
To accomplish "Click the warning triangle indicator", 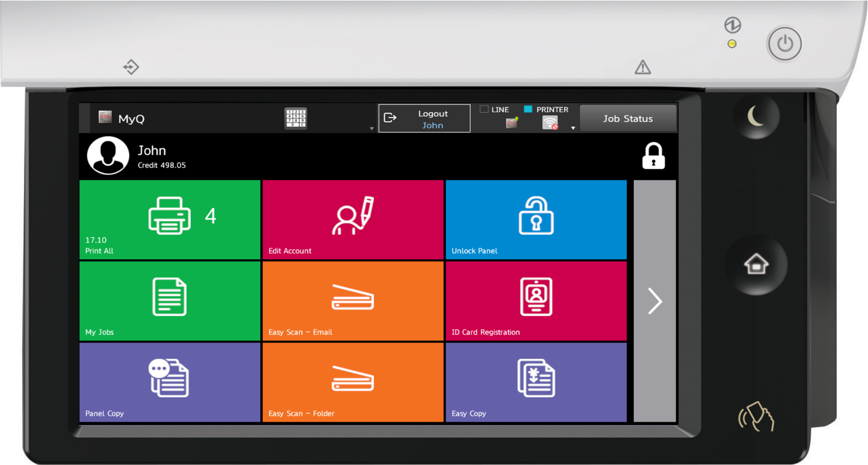I will [x=642, y=67].
